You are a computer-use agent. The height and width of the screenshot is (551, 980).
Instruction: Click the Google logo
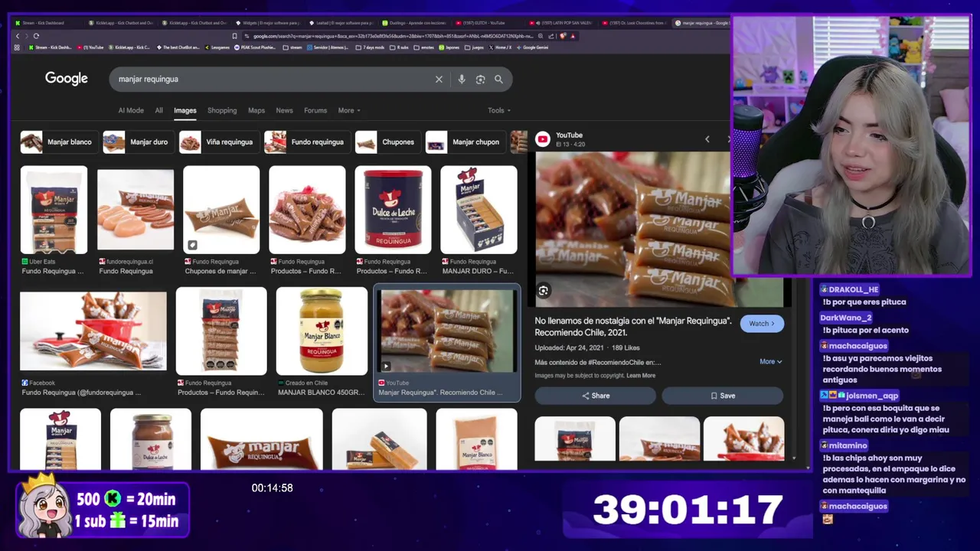pyautogui.click(x=67, y=78)
